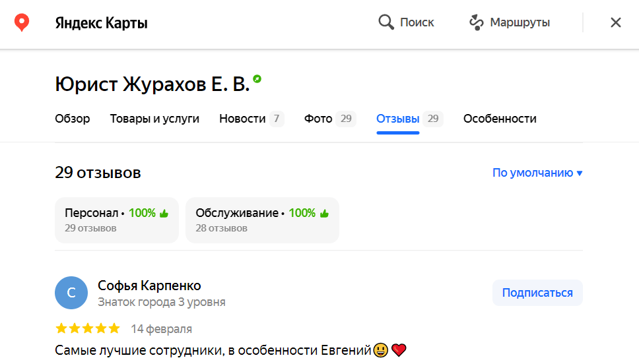Viewport: 639px width, 364px height.
Task: Click the green verified owner badge
Action: click(257, 78)
